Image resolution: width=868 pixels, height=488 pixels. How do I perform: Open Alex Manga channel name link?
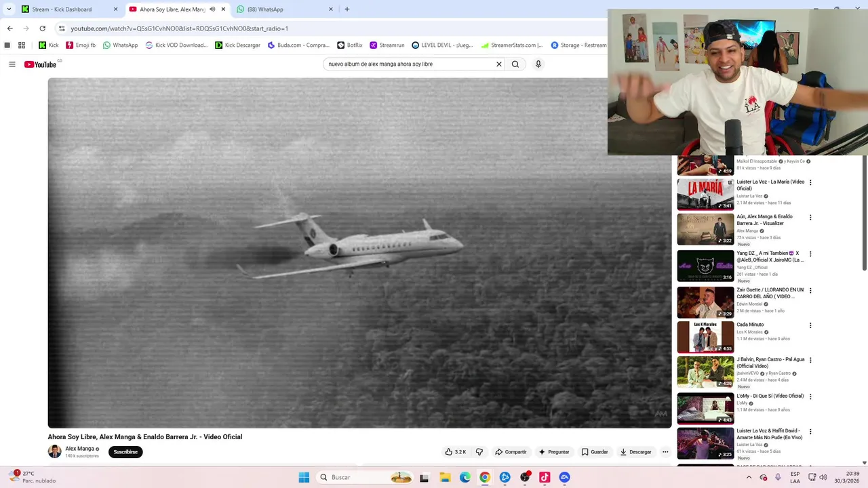(80, 449)
